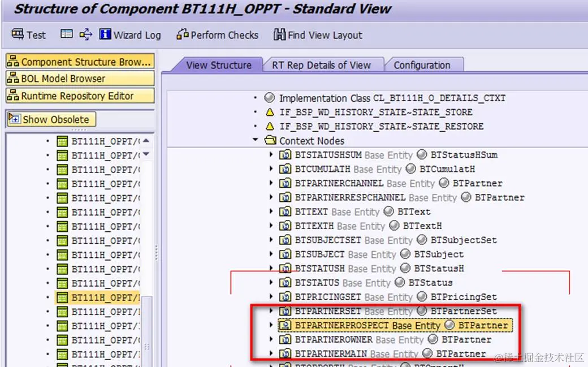Open Component Structure Browser
Viewport: 588px width, 367px height.
pyautogui.click(x=80, y=61)
